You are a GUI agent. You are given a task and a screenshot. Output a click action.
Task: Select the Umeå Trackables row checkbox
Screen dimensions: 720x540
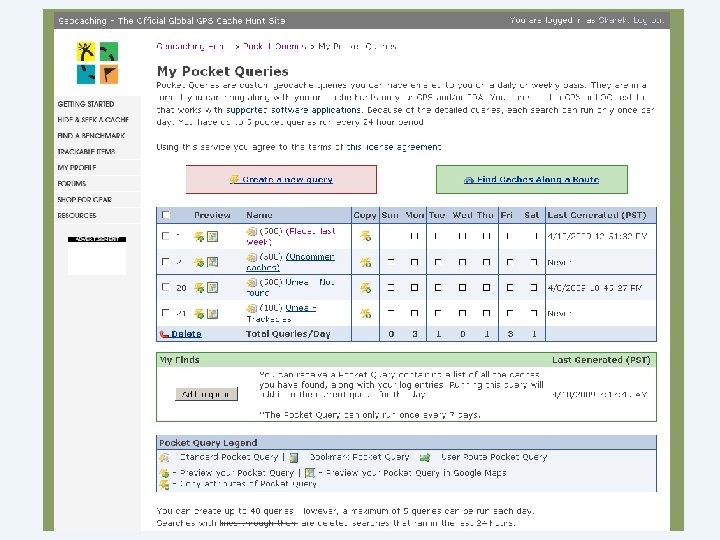[x=166, y=313]
